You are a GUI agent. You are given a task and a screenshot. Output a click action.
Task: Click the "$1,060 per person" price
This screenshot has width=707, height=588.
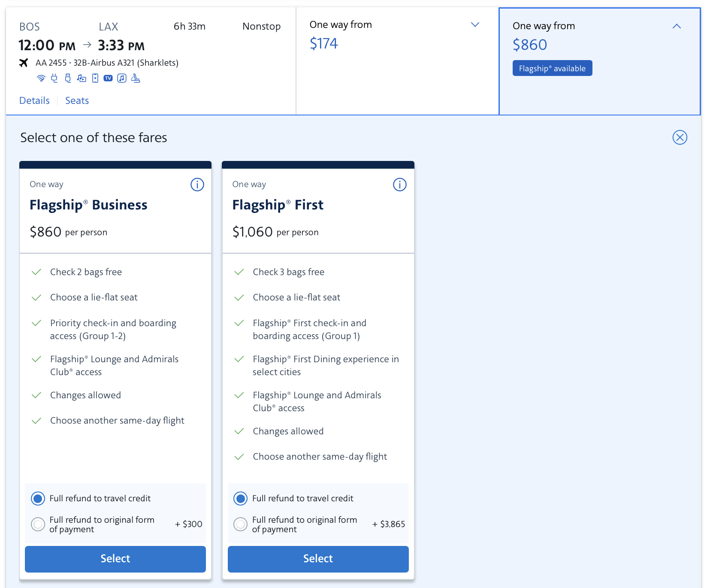pyautogui.click(x=275, y=232)
